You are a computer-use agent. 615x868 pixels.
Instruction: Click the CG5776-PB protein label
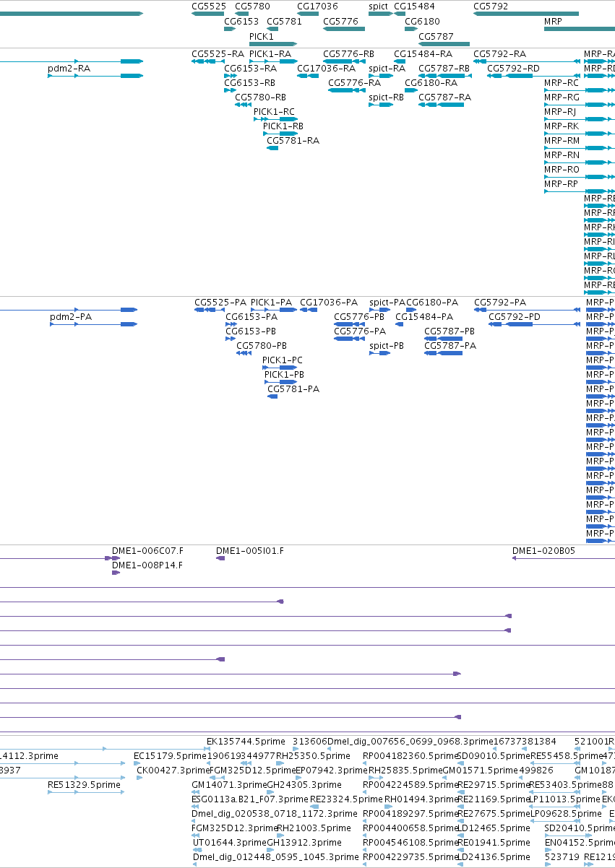point(359,317)
